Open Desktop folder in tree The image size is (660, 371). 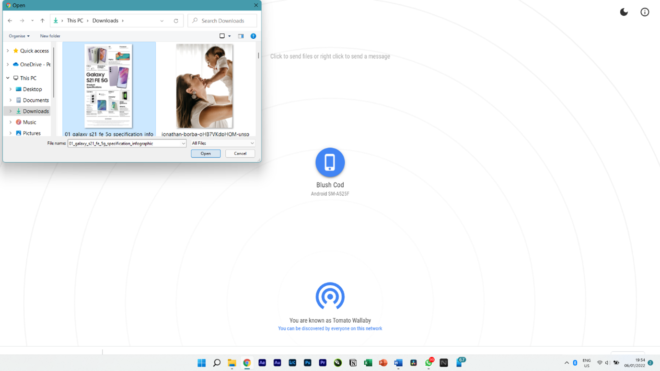tap(29, 89)
